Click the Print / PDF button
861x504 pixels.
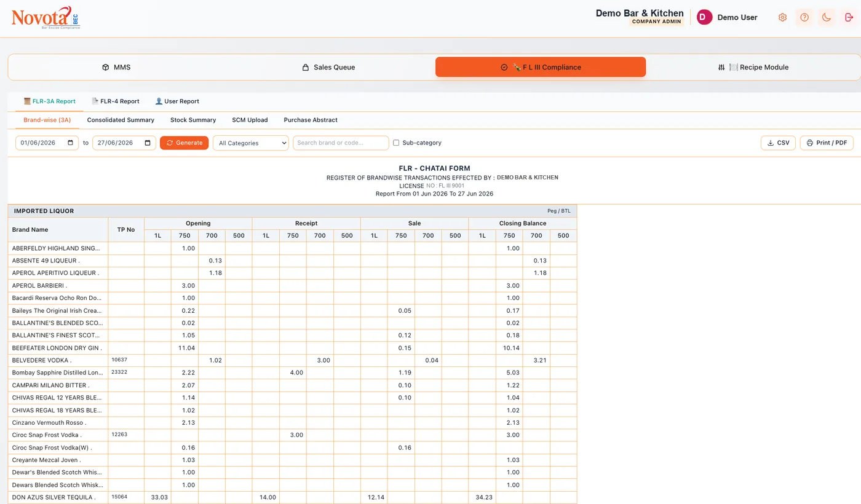click(x=827, y=143)
